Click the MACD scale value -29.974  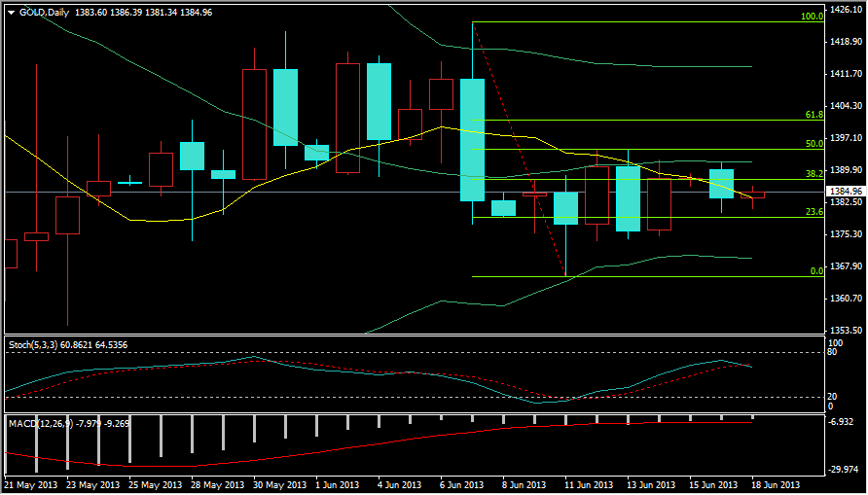(x=844, y=470)
